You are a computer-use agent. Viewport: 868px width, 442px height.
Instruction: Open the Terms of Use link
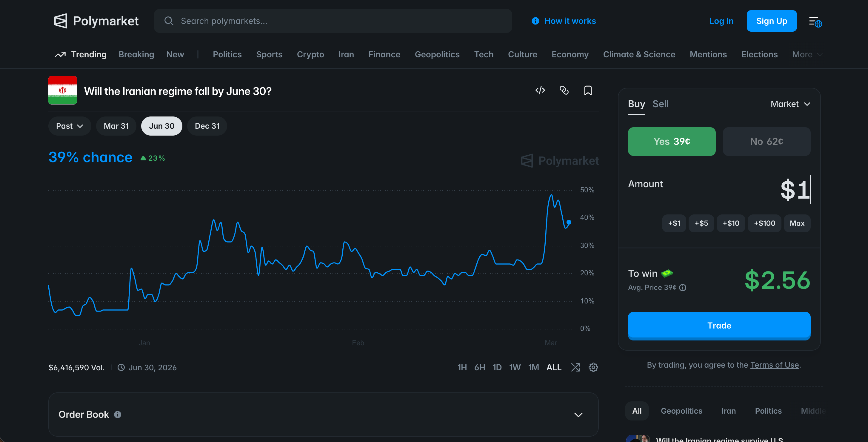(774, 365)
